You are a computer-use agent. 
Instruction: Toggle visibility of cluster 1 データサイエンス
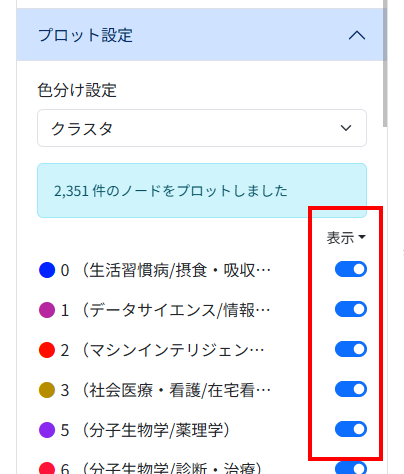click(351, 309)
